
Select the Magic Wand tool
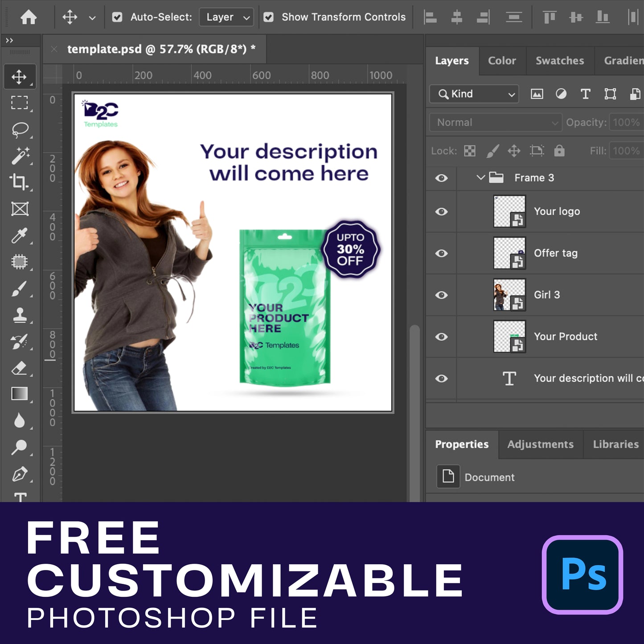click(x=20, y=156)
